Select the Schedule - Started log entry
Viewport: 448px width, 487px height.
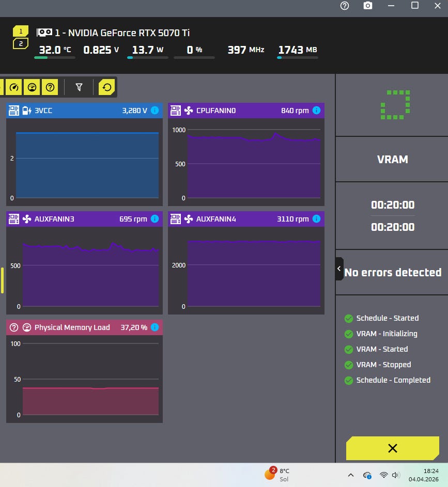[388, 318]
